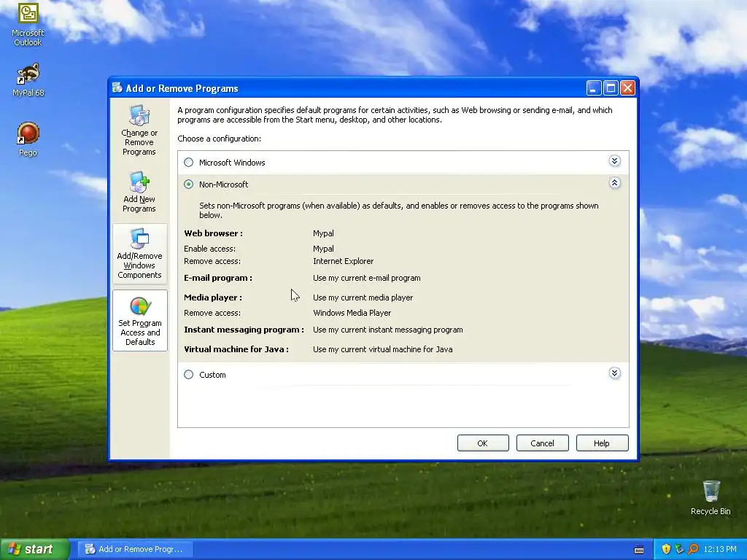Viewport: 747px width, 560px height.
Task: Click the clock showing 12:13 PM
Action: point(719,549)
